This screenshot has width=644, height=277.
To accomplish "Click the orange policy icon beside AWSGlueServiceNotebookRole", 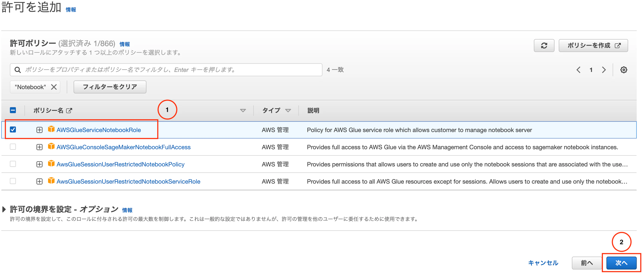I will coord(51,129).
